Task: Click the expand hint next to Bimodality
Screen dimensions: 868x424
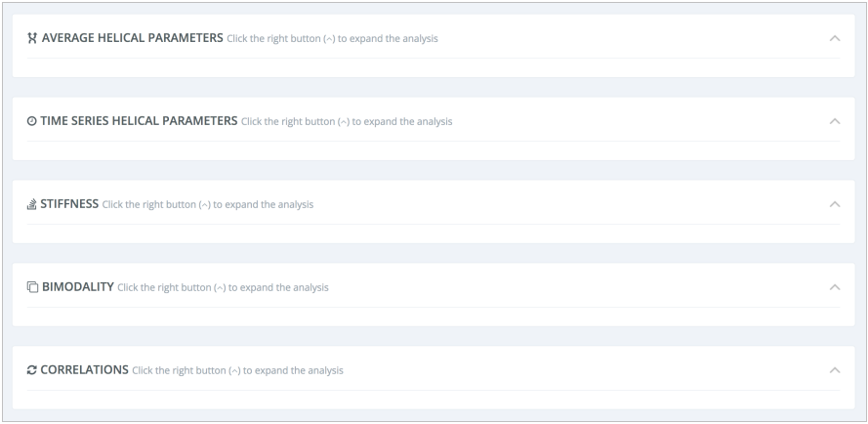Action: tap(223, 288)
